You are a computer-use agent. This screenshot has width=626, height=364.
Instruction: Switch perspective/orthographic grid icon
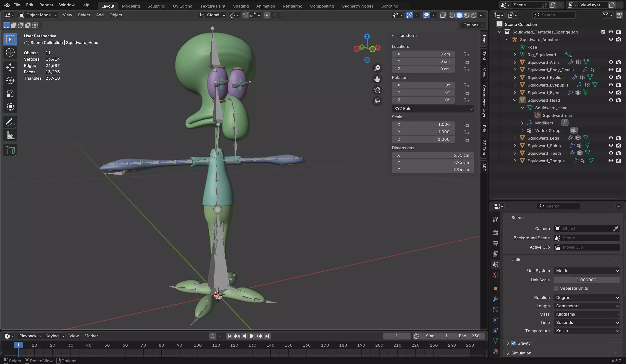point(377,101)
